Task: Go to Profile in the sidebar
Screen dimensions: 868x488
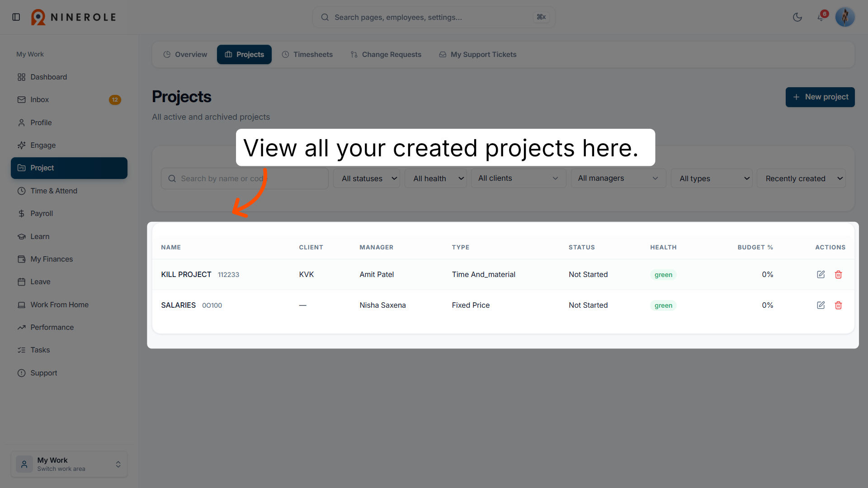Action: pos(69,122)
